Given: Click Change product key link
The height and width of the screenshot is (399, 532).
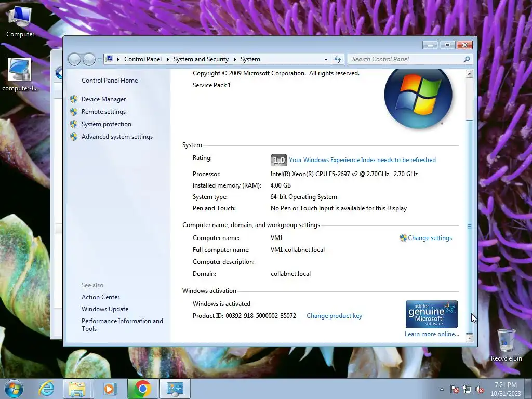Looking at the screenshot, I should [334, 316].
